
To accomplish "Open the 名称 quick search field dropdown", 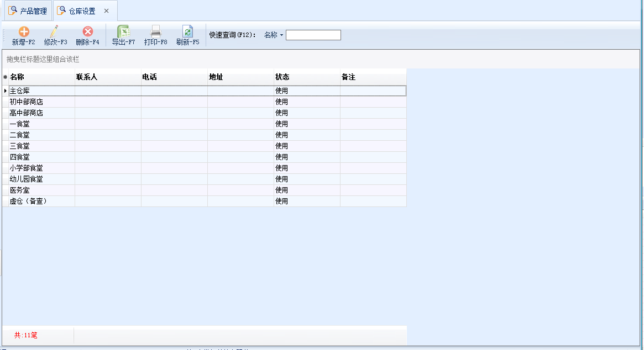I will pos(274,35).
